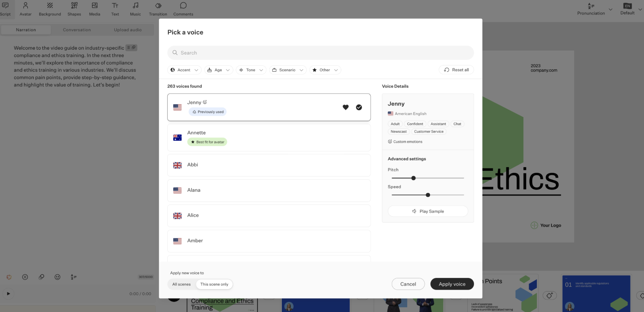Viewport: 644px width, 312px height.
Task: Open the Comments tool
Action: click(183, 9)
